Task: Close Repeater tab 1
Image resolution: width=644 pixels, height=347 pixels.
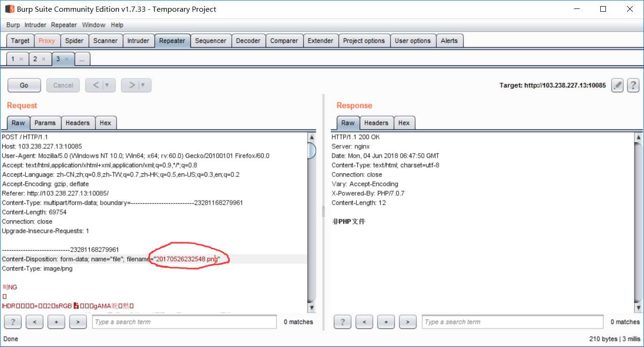Action: [21, 59]
